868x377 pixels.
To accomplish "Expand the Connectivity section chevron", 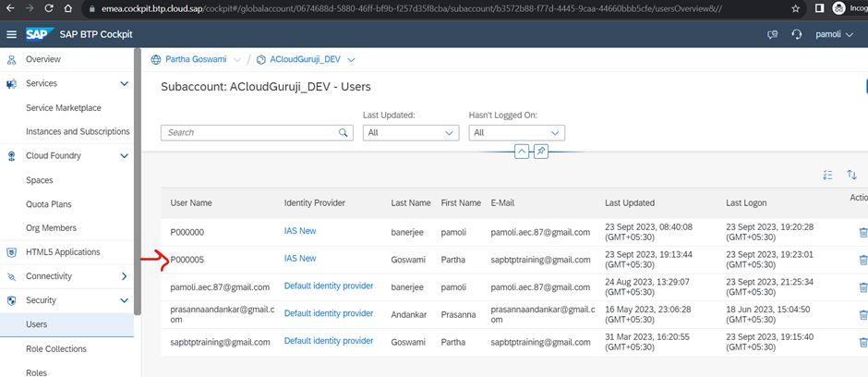I will 125,276.
